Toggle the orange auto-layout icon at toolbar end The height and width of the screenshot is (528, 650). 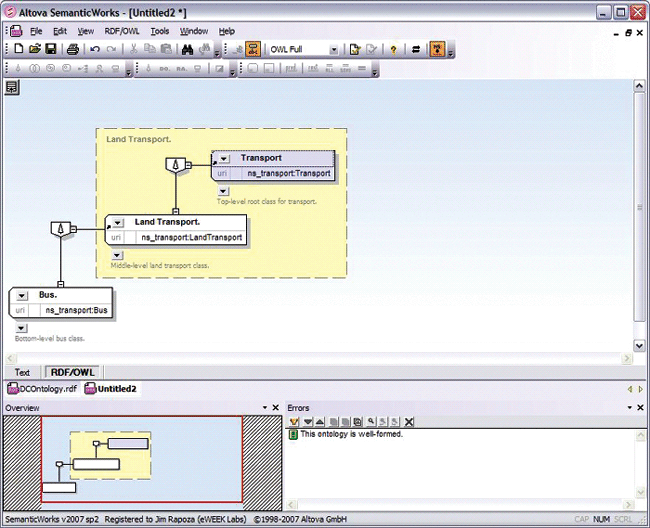click(x=437, y=49)
